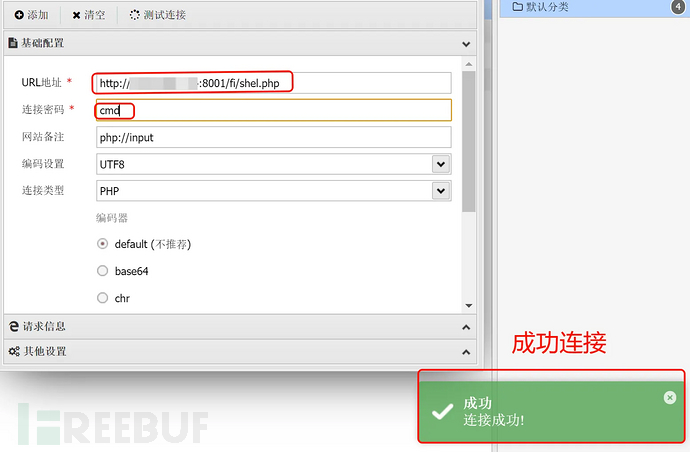Click the 其他设置 gears icon
Viewport: 690px width, 452px height.
coord(14,351)
